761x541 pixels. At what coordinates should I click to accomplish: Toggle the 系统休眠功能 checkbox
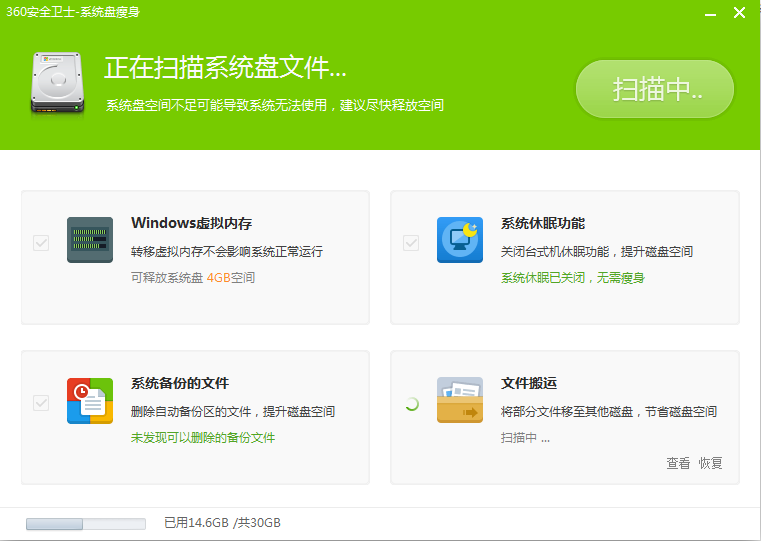(x=411, y=243)
